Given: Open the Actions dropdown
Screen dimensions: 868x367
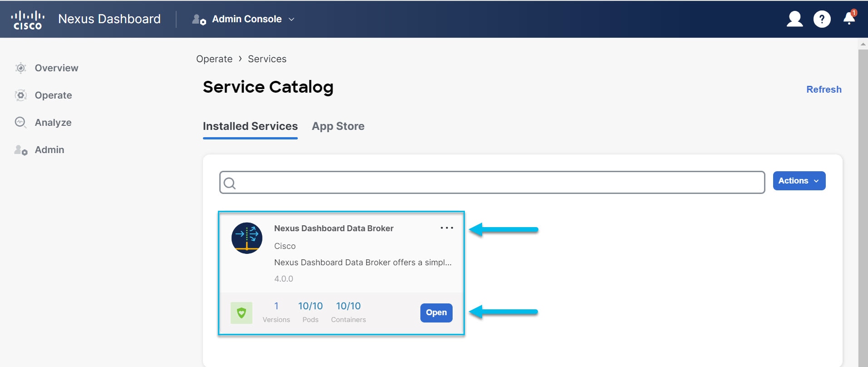Looking at the screenshot, I should (x=799, y=181).
